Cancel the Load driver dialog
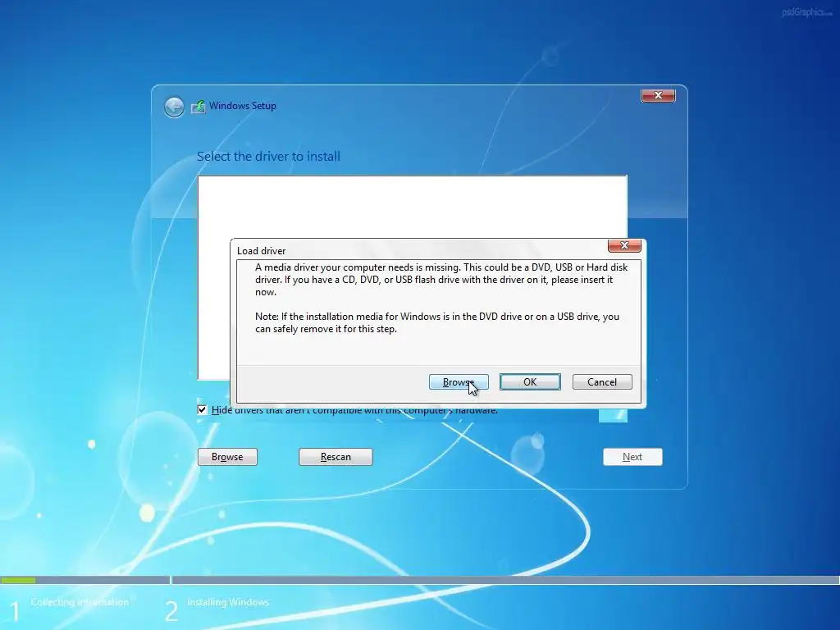The height and width of the screenshot is (630, 840). (602, 382)
